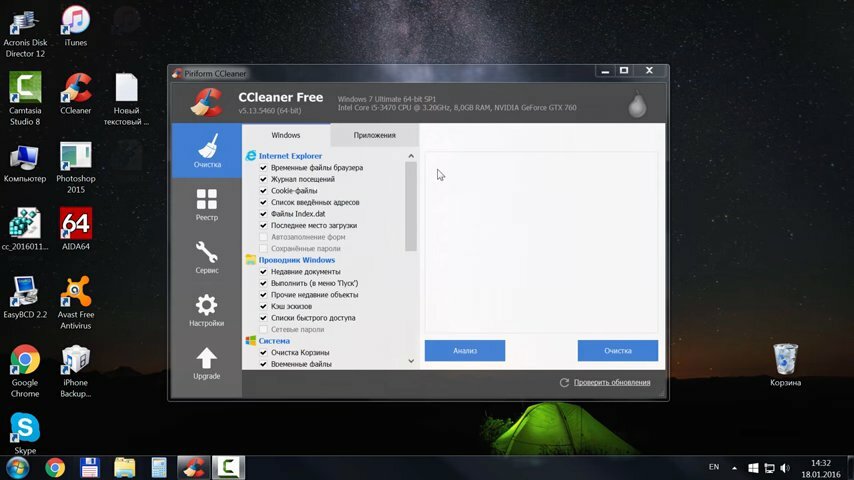This screenshot has height=480, width=854.
Task: Open the Сервис tools section
Action: click(207, 257)
